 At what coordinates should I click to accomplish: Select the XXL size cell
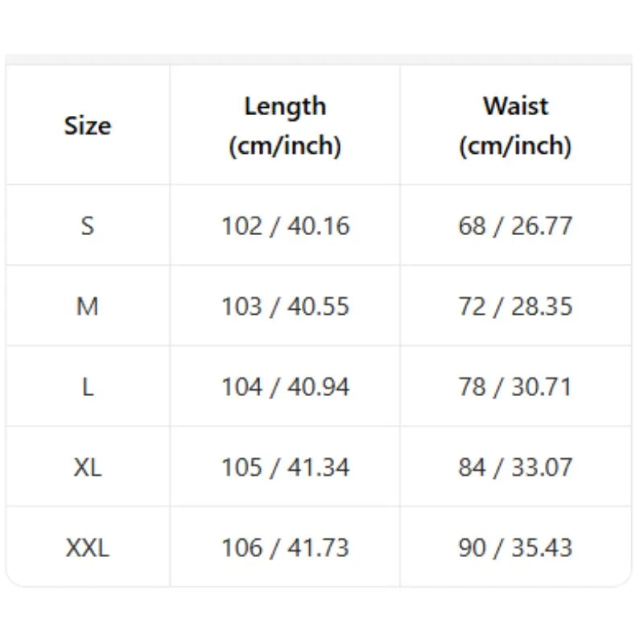(88, 547)
